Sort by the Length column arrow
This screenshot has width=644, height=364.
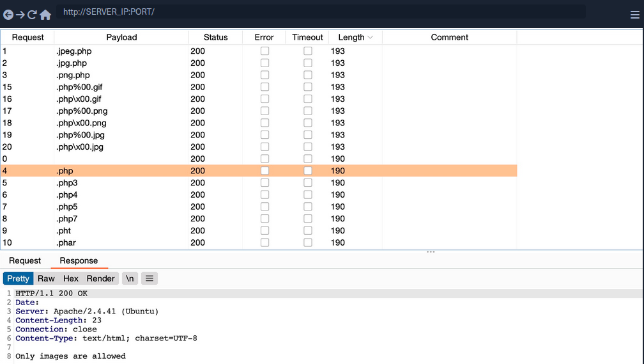point(370,38)
